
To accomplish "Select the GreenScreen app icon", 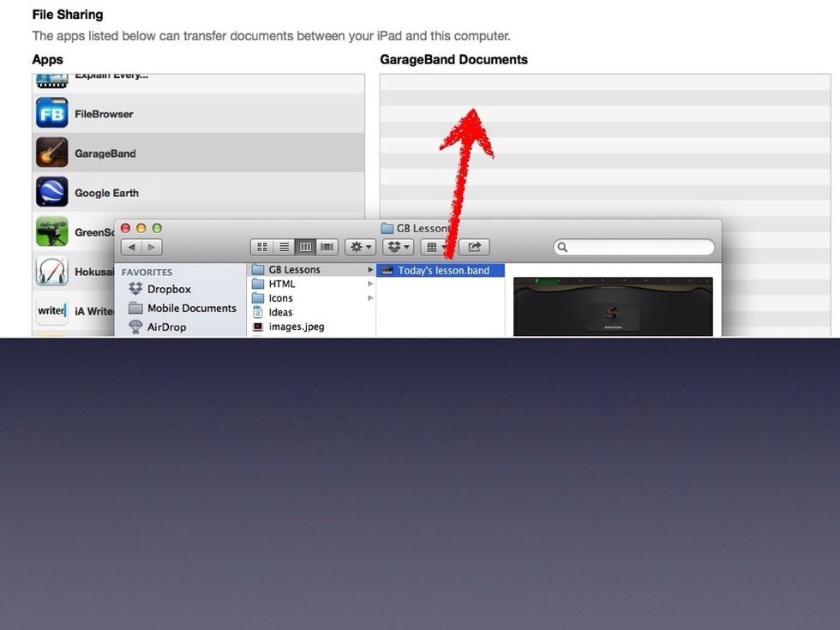I will click(51, 231).
